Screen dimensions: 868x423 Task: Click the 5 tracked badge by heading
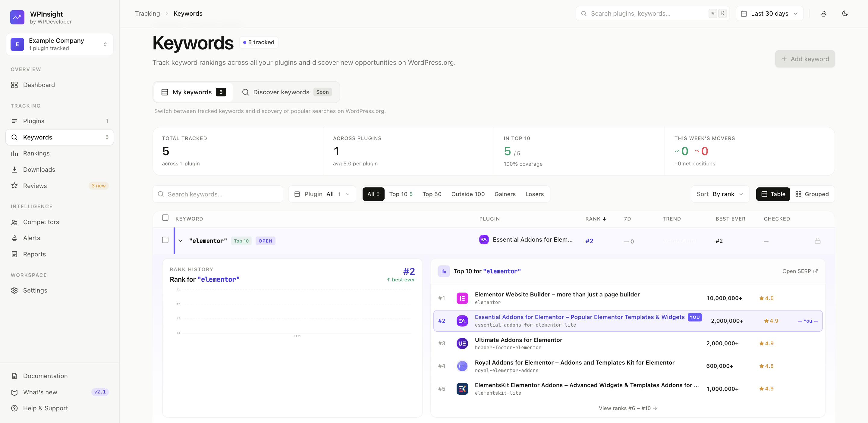click(x=259, y=42)
